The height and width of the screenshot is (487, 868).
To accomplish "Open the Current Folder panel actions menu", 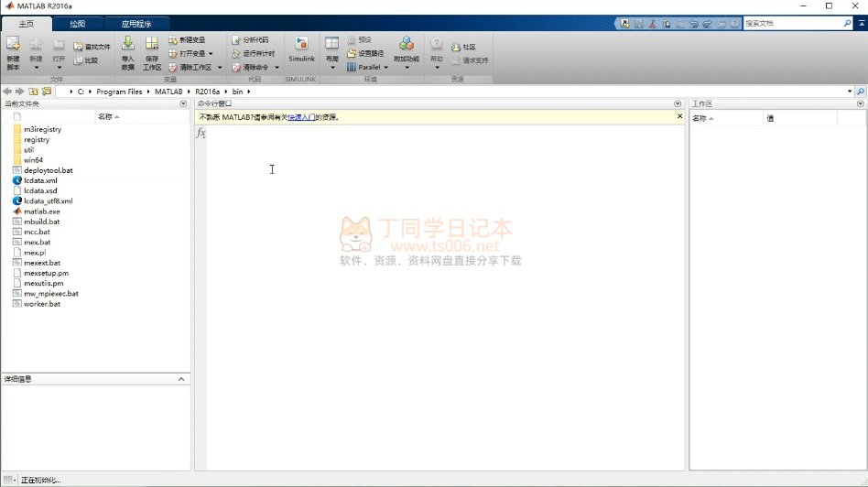I will 183,103.
